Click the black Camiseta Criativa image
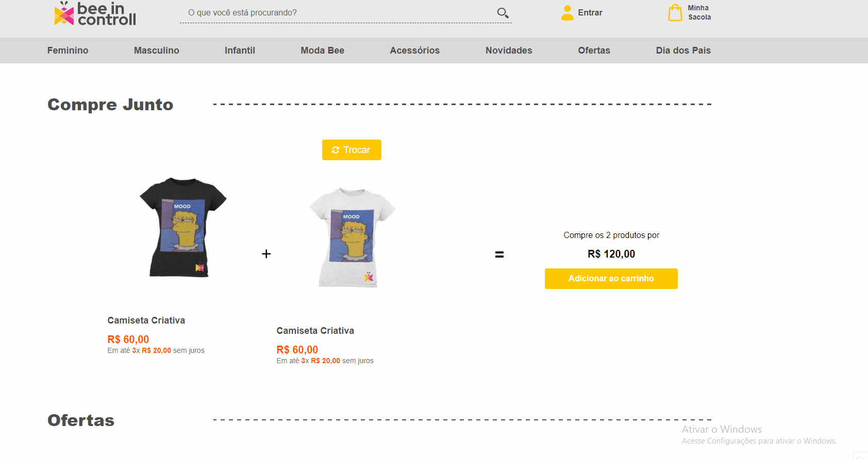868x459 pixels. tap(182, 228)
